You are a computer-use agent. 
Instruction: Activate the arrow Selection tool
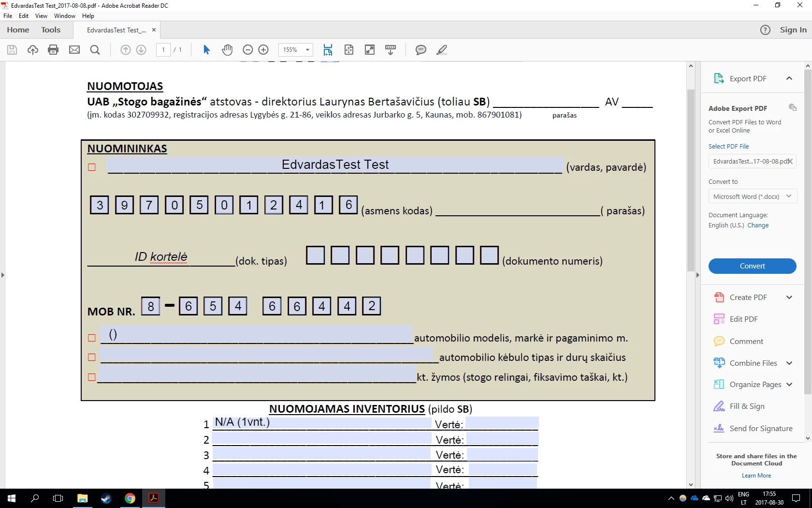coord(206,50)
